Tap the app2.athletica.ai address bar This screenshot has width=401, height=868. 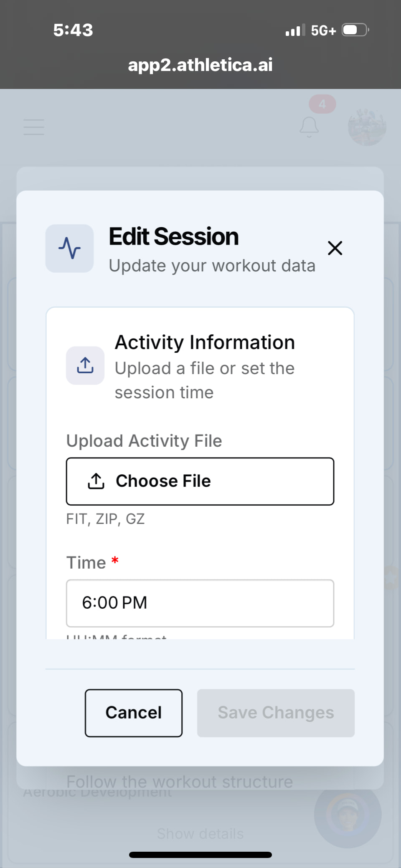pyautogui.click(x=200, y=65)
